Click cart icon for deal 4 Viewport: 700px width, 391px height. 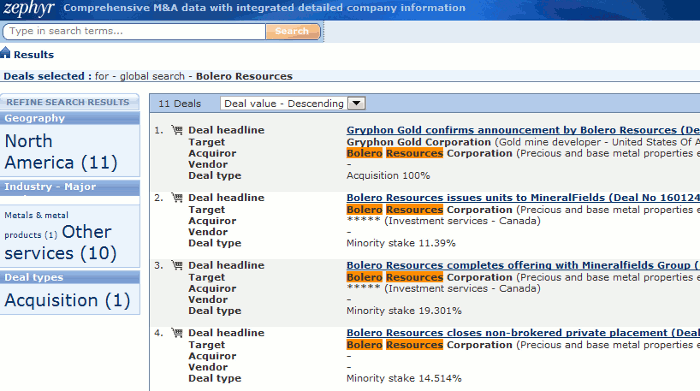pyautogui.click(x=177, y=333)
